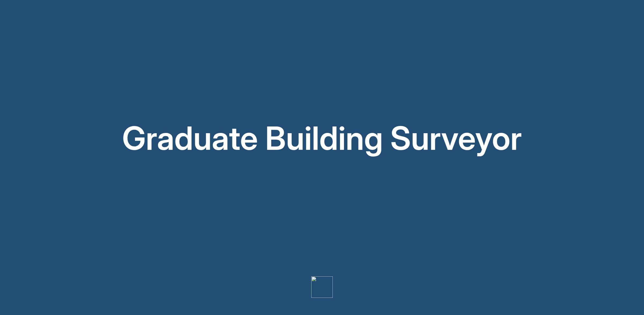Click the word "Graduate" in the title
This screenshot has height=315, width=644.
point(190,139)
